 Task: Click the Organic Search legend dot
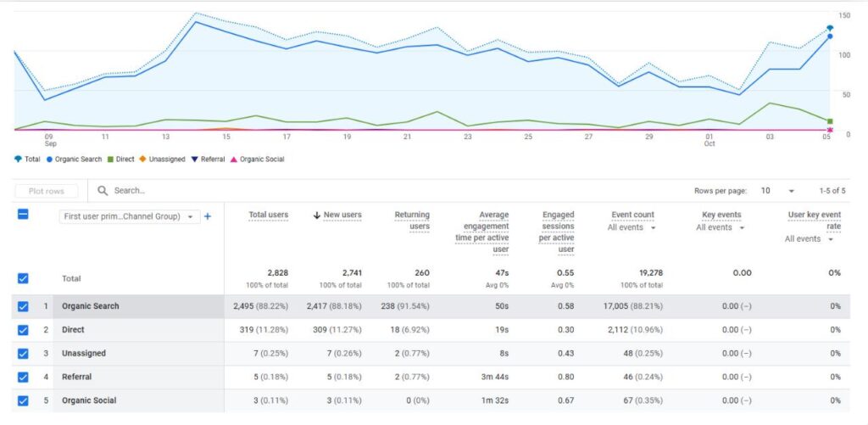click(50, 159)
